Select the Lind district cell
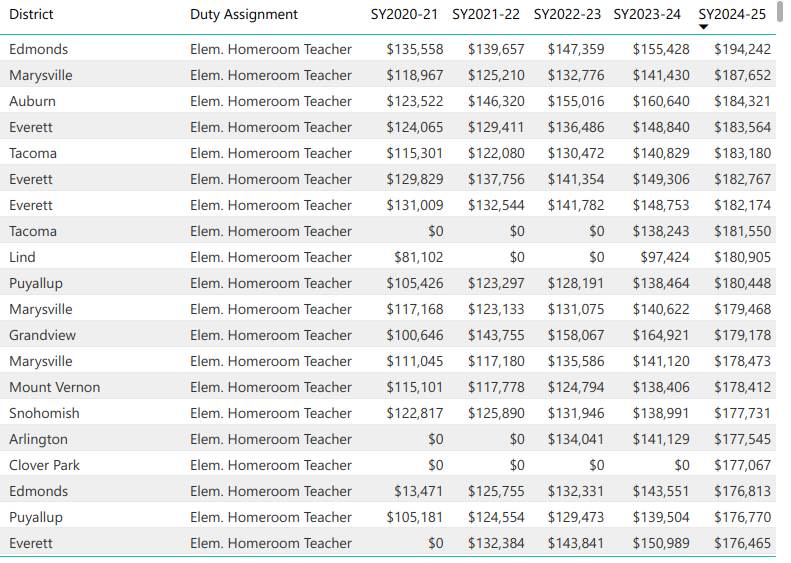 click(22, 257)
